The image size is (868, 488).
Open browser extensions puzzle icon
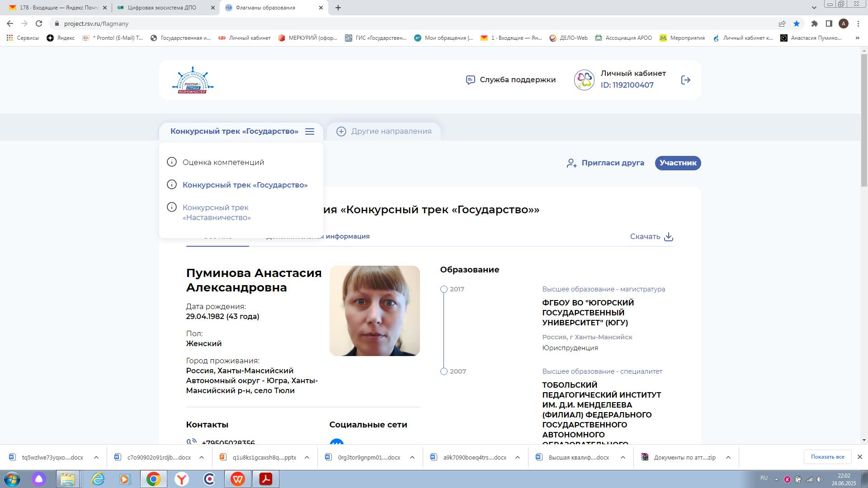coord(815,23)
